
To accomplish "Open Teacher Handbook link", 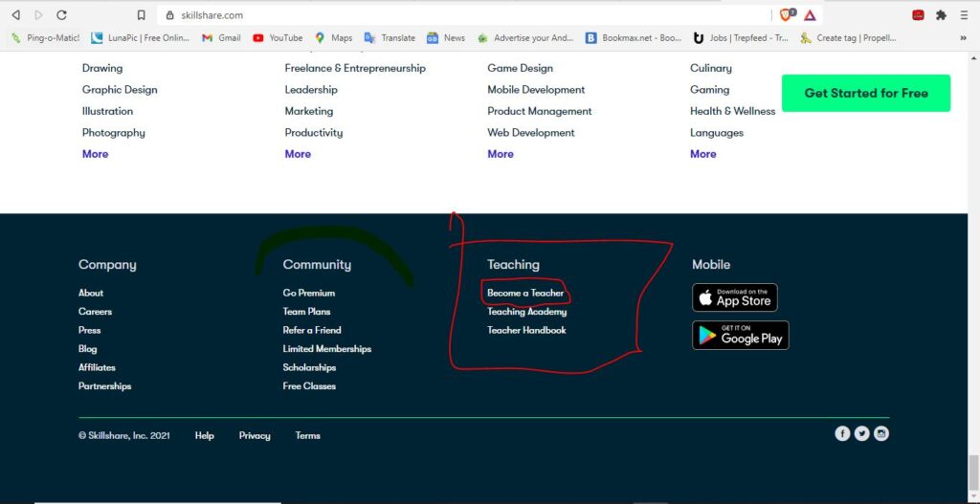I will tap(526, 330).
